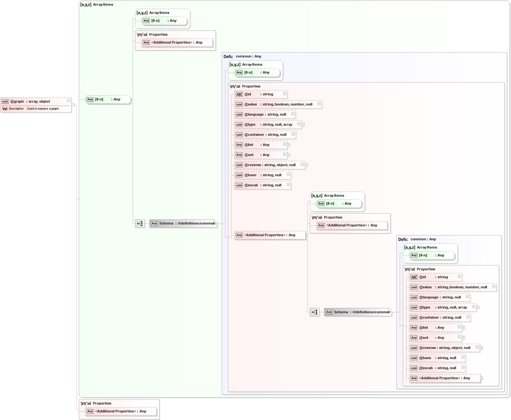Click the union icon on the @value property
The width and height of the screenshot is (511, 420).
[x=239, y=104]
